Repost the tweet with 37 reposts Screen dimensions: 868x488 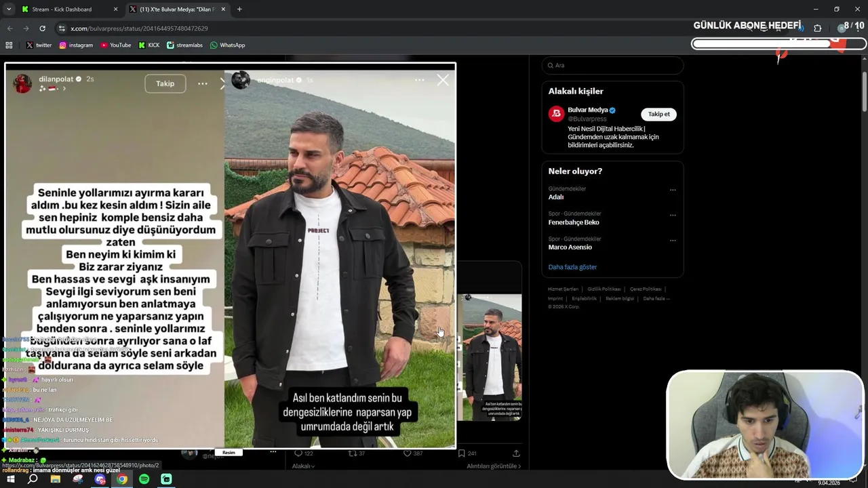(x=356, y=453)
